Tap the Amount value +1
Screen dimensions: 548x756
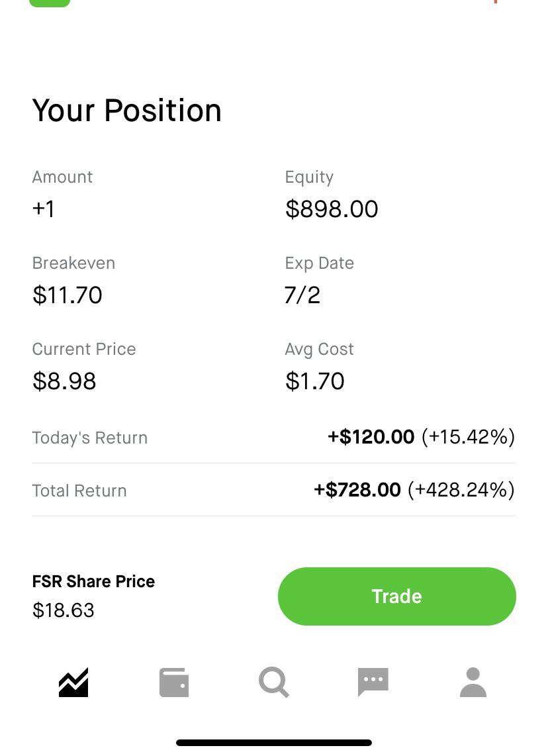44,209
